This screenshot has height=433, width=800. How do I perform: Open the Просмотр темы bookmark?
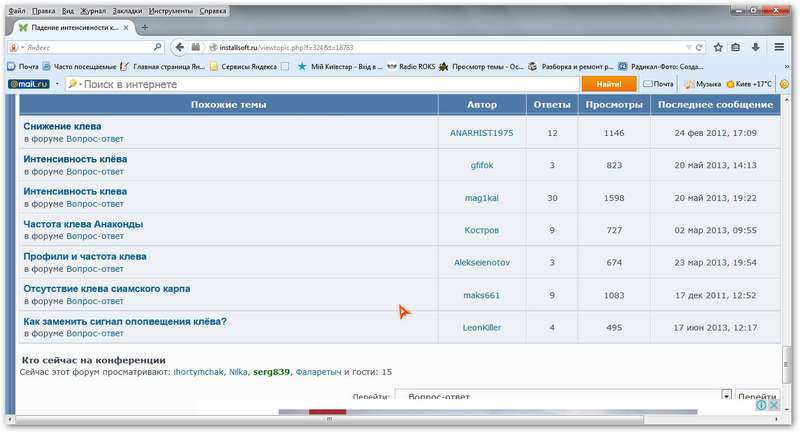click(x=481, y=66)
